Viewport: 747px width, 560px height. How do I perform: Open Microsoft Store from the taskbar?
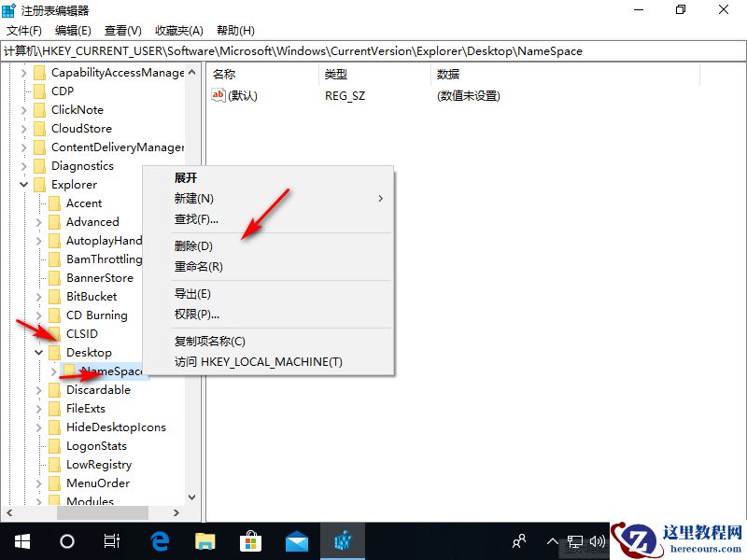point(250,540)
